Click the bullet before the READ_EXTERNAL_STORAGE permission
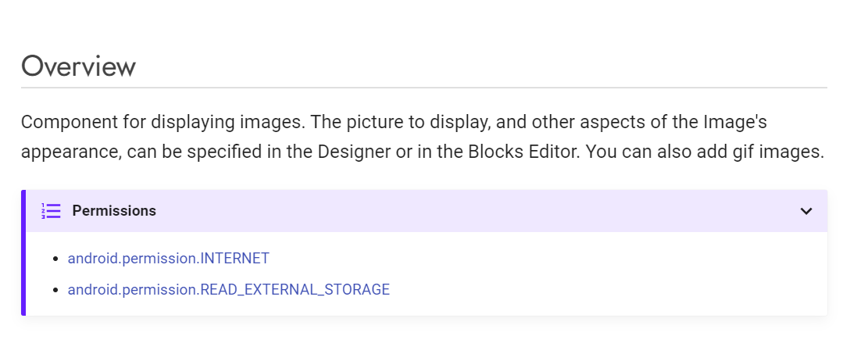 (55, 290)
